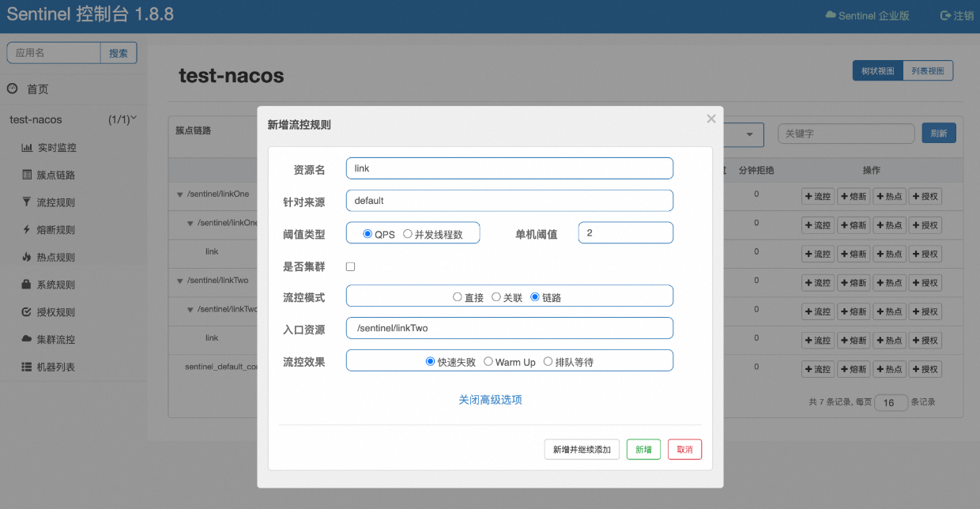Viewport: 980px width, 509px height.
Task: Open 机器列表 in the sidebar menu
Action: coord(55,368)
